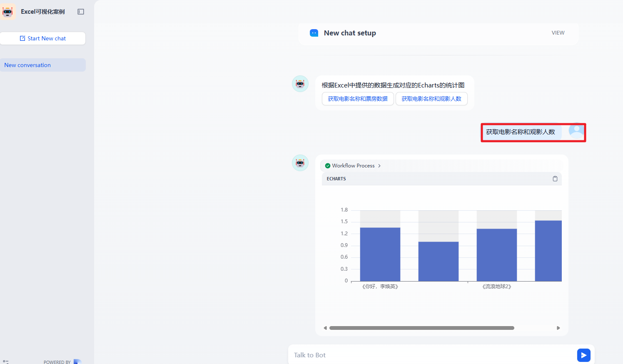Screen dimensions: 623x364
Task: Open the bottom-left sidebar settings icon
Action: [x=6, y=362]
